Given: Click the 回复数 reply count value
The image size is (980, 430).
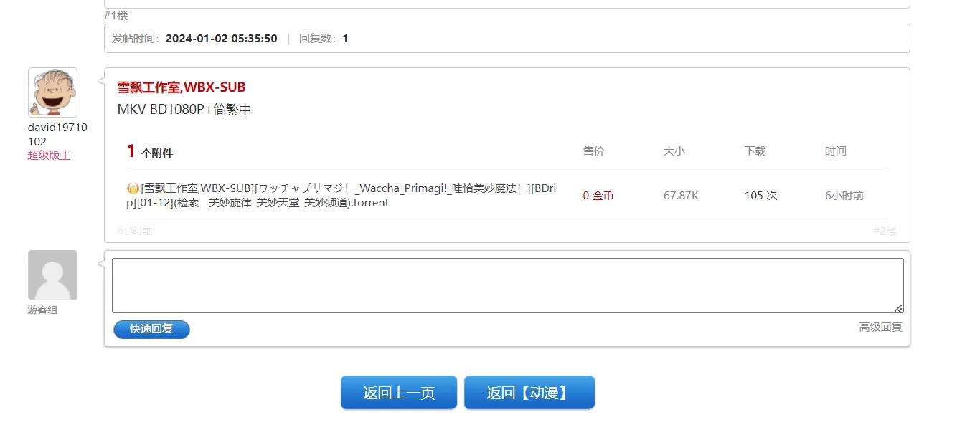Looking at the screenshot, I should tap(345, 39).
